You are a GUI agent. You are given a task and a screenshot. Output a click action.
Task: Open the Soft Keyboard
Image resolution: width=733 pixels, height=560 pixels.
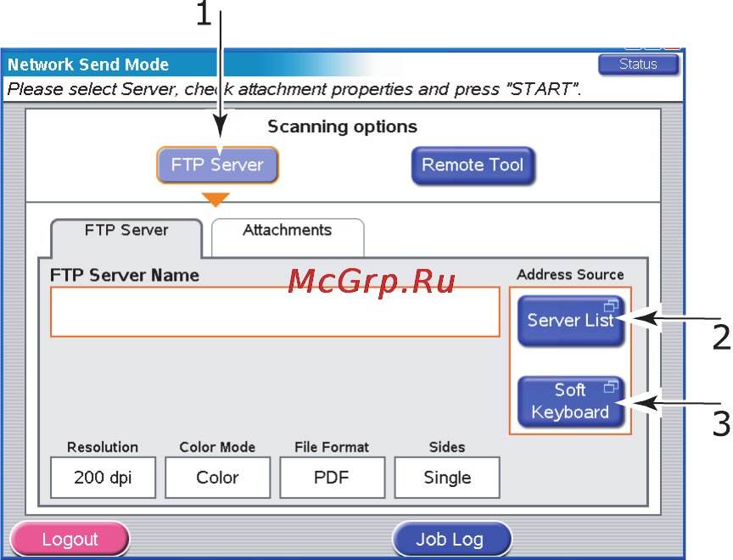(570, 402)
